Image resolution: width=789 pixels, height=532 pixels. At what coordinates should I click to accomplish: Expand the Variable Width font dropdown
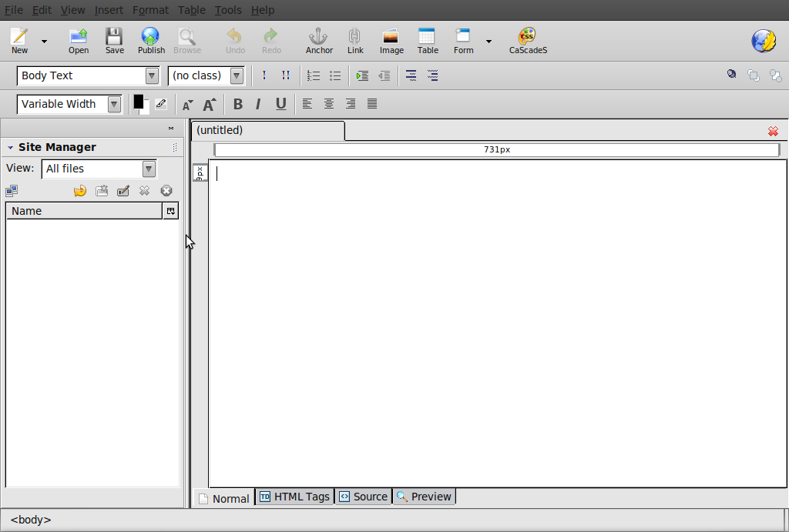69,104
